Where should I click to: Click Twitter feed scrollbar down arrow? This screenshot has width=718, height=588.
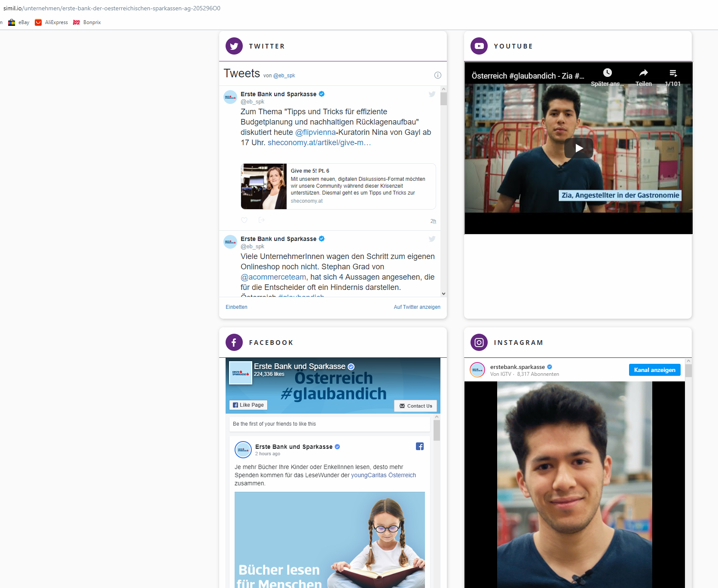(x=443, y=294)
